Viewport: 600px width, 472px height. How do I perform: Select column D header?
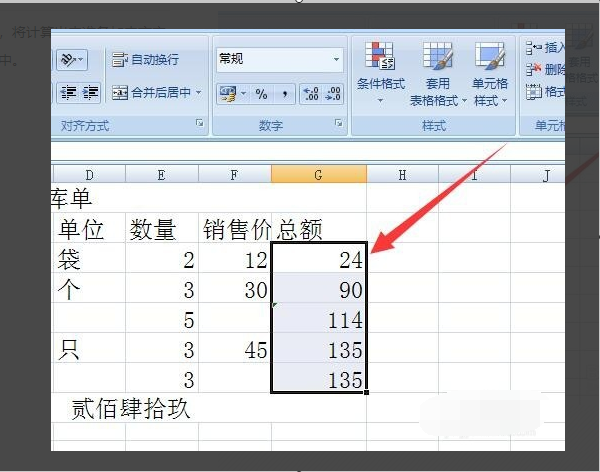pyautogui.click(x=89, y=175)
